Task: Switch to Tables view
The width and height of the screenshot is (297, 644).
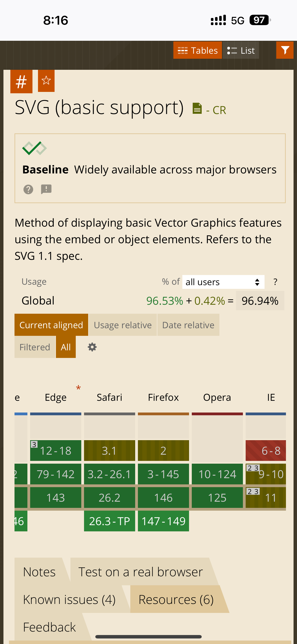Action: pos(198,50)
